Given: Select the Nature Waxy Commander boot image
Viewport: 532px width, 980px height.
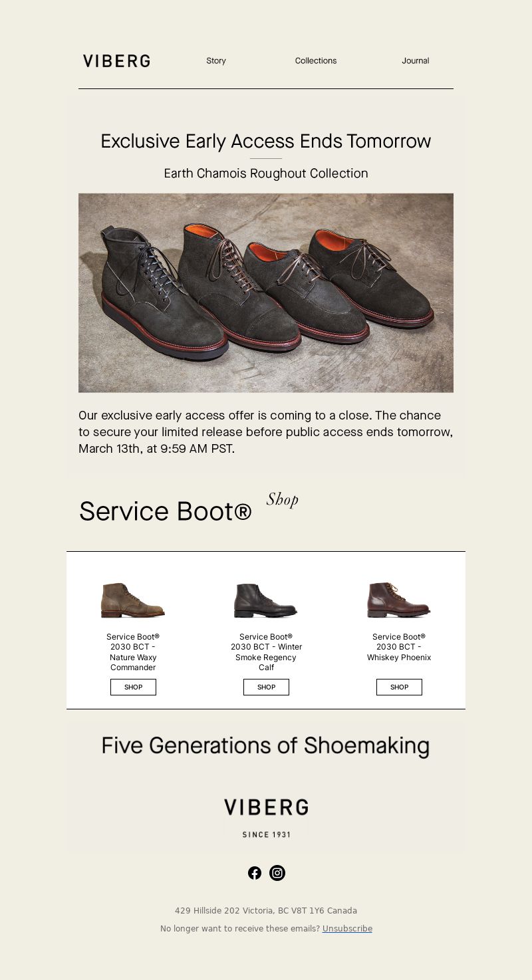Looking at the screenshot, I should click(133, 600).
